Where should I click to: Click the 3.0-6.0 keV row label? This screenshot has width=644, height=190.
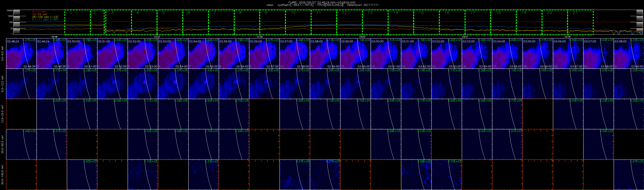coord(2,53)
